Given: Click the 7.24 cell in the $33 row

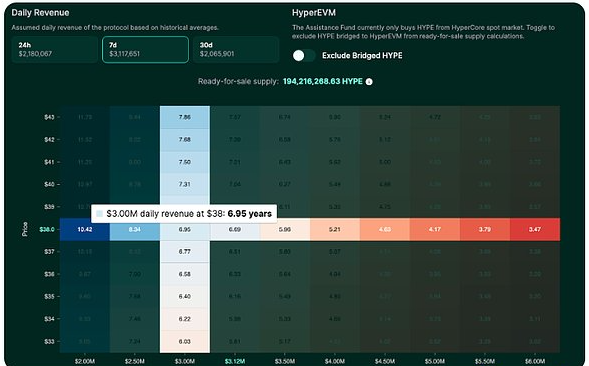Looking at the screenshot, I should click(x=134, y=342).
